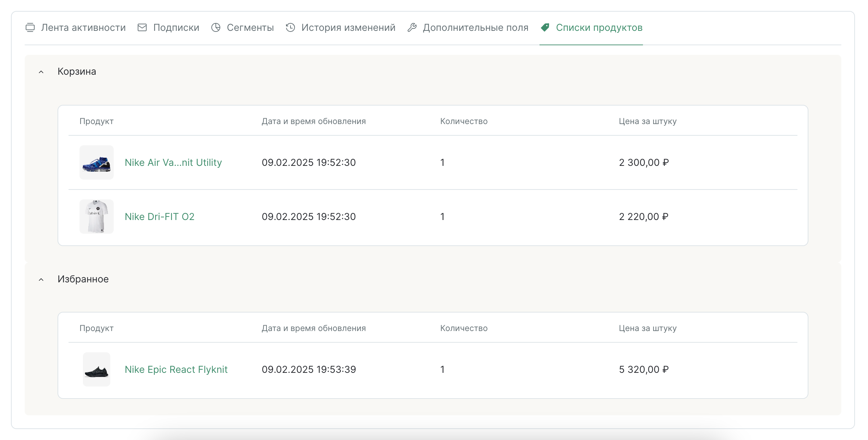Click Дата и время обновления header in Корзина
This screenshot has height=440, width=868.
(314, 121)
